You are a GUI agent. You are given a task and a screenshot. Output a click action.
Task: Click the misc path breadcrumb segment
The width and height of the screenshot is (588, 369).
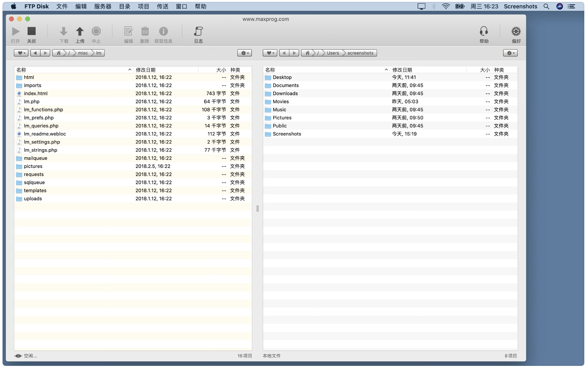click(x=83, y=53)
